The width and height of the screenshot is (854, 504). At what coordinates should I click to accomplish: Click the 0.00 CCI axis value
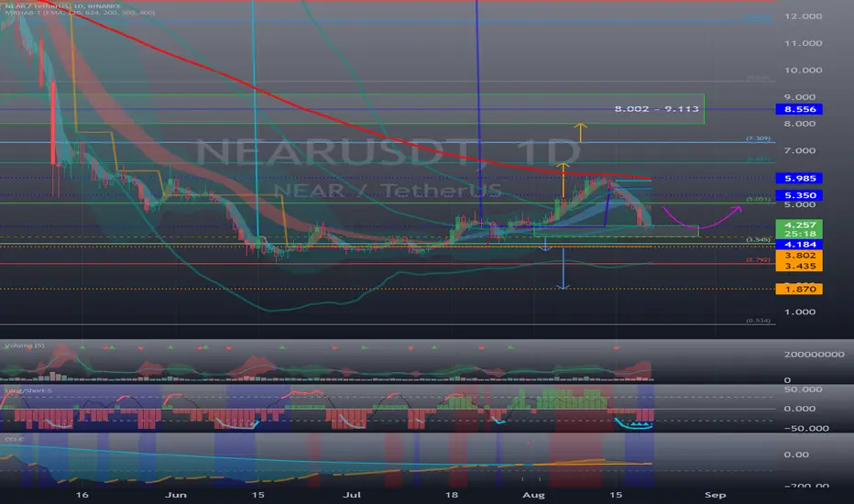coord(795,455)
